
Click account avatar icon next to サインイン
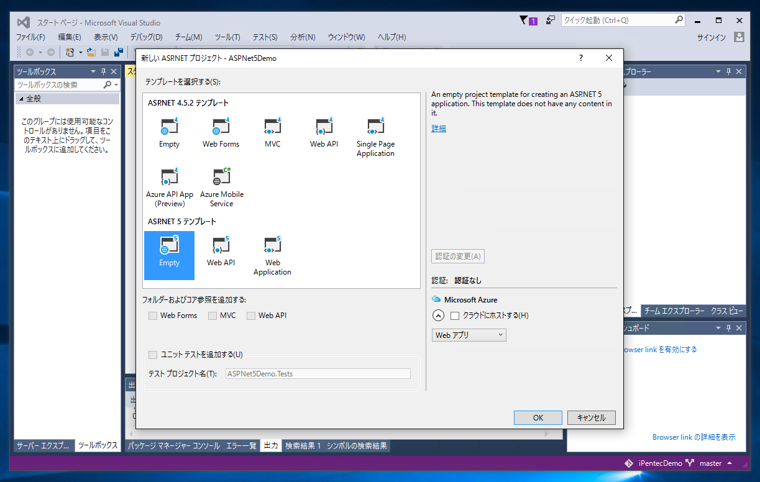coord(739,37)
